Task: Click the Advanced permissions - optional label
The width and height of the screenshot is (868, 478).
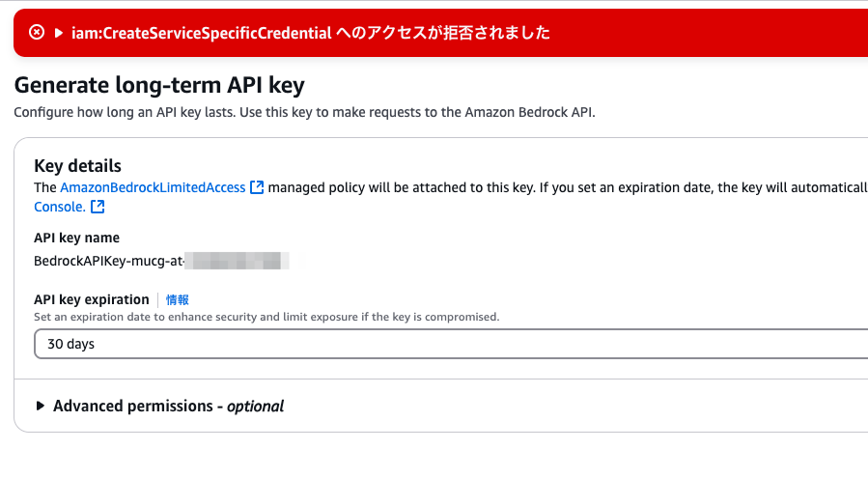Action: pos(168,406)
